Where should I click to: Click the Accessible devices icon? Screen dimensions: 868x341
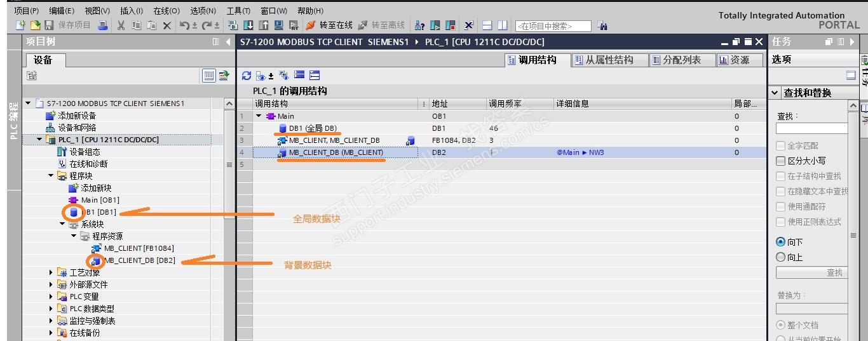(x=420, y=25)
